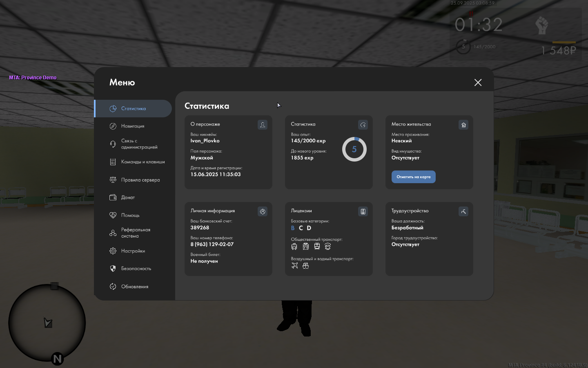588x368 pixels.
Task: Click the round minimap radar
Action: point(47,323)
